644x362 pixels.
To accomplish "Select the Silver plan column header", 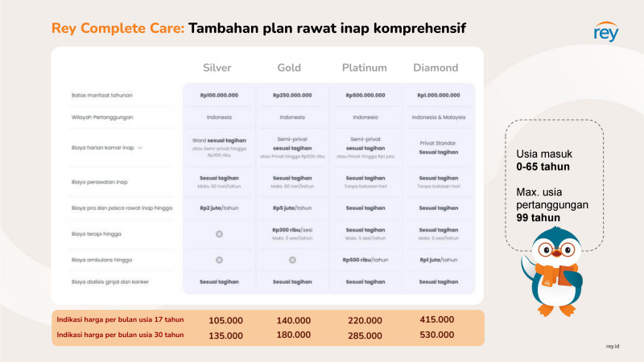I will (x=217, y=68).
